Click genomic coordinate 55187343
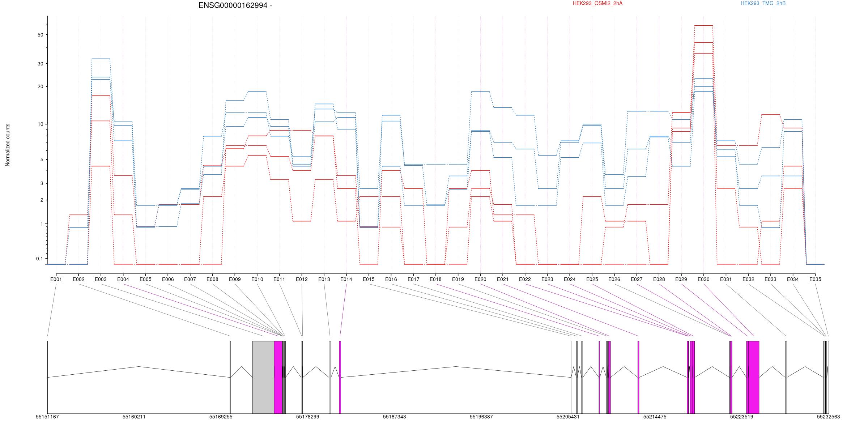 pyautogui.click(x=395, y=417)
